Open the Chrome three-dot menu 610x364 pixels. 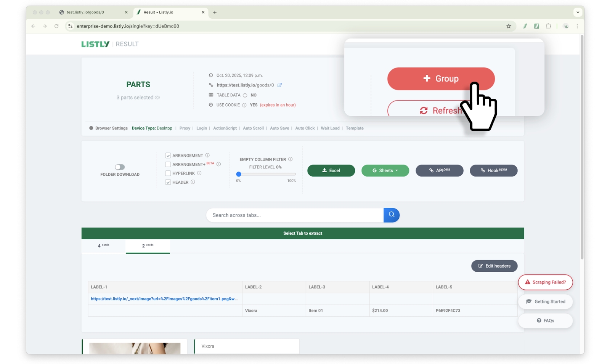point(577,26)
